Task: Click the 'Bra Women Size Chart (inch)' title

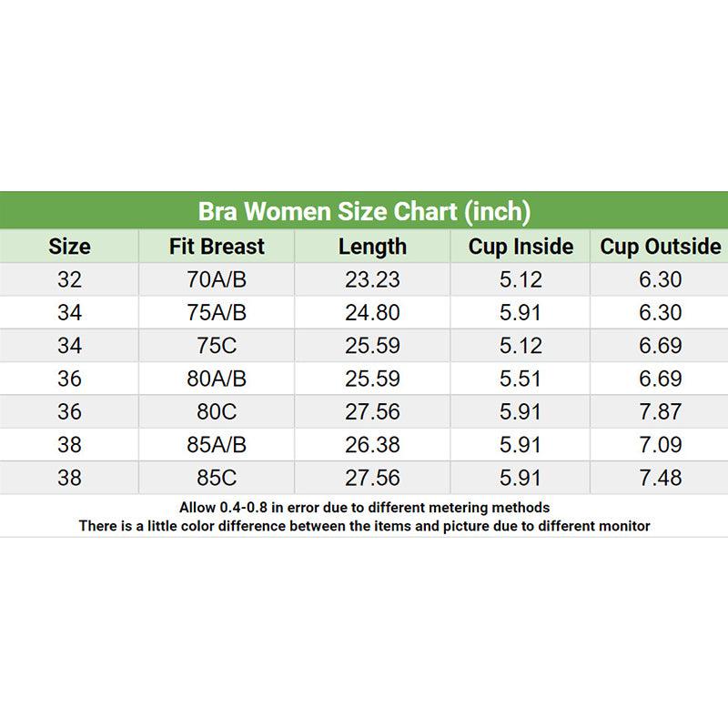Action: [364, 211]
